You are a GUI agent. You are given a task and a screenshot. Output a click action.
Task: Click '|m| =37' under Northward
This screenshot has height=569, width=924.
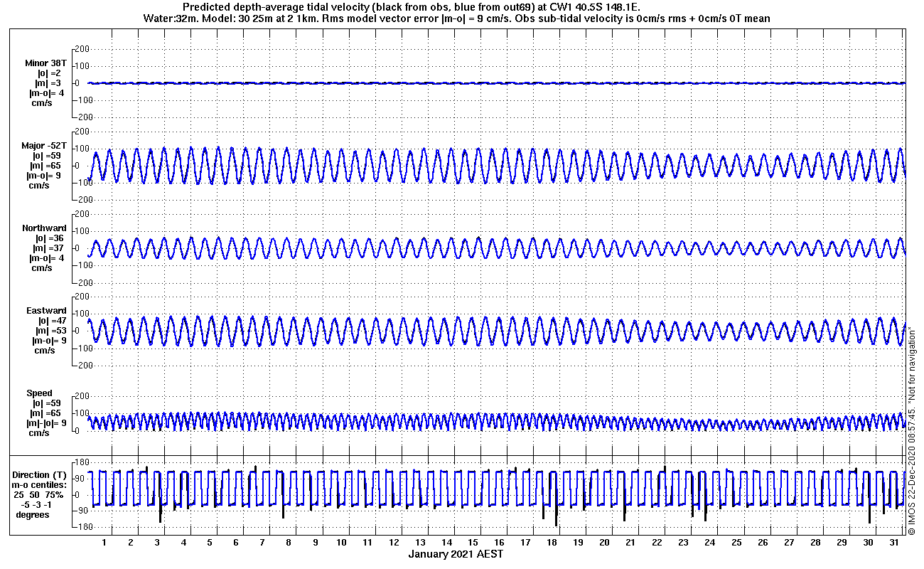(48, 248)
